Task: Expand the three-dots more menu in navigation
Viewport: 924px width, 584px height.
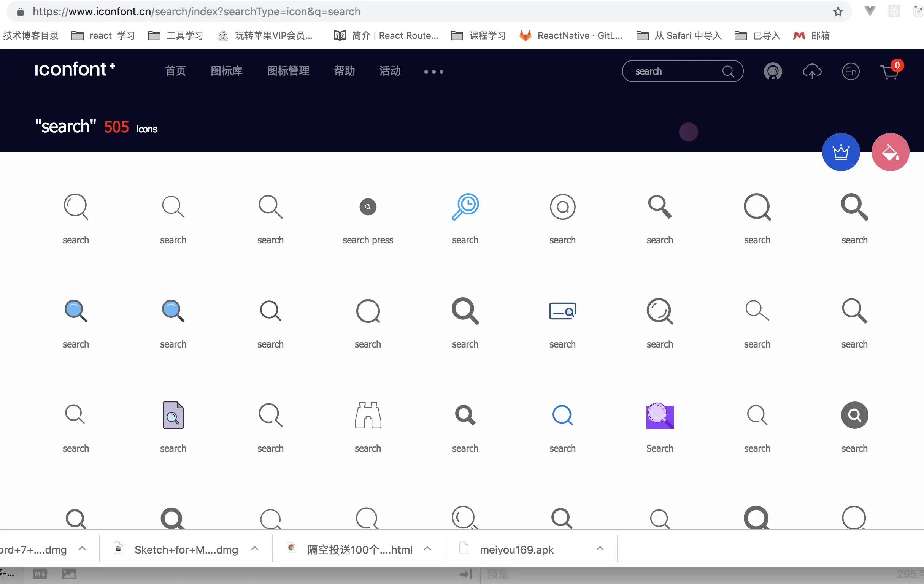Action: click(x=433, y=72)
